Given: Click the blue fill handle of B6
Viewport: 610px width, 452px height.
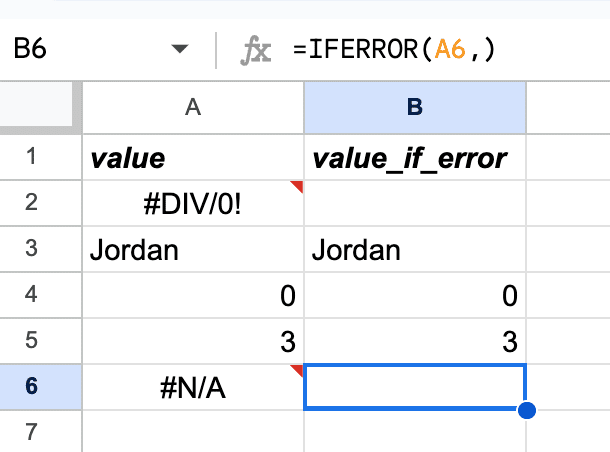Looking at the screenshot, I should 526,409.
